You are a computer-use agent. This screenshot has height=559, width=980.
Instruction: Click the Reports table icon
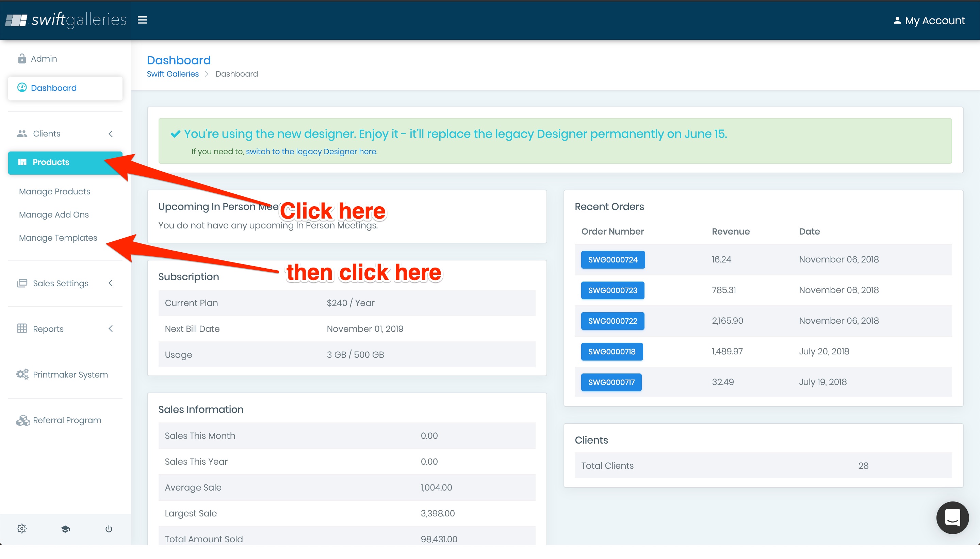click(x=22, y=329)
